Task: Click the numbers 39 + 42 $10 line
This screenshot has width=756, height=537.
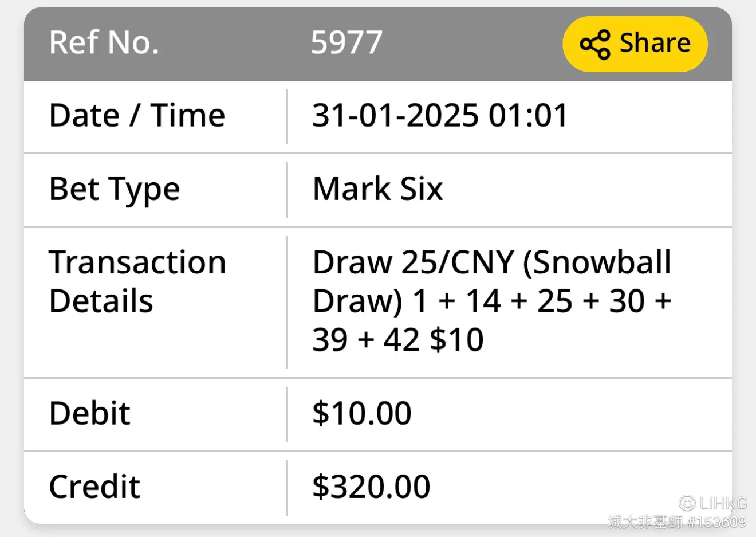Action: [398, 340]
